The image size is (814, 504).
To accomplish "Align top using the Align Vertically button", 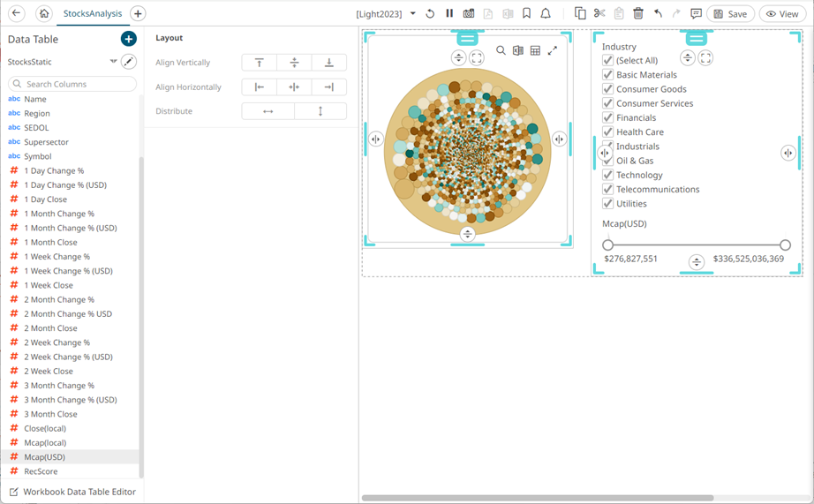I will (x=259, y=63).
